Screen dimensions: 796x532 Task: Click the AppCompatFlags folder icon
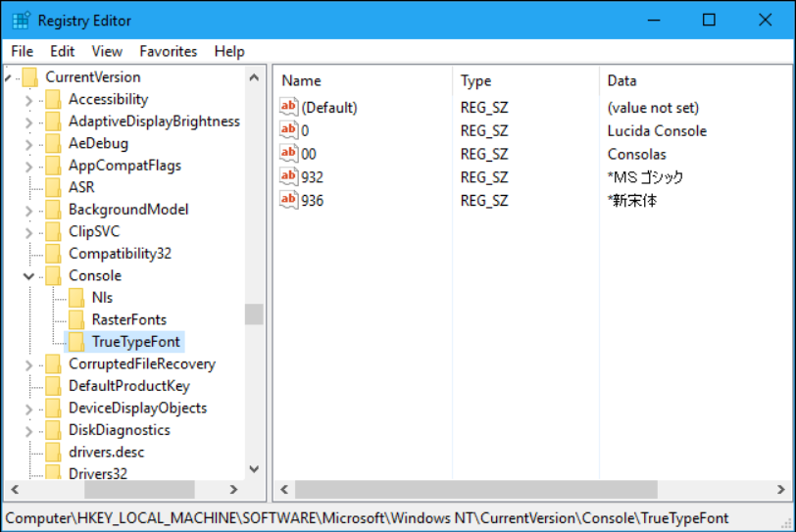point(53,166)
